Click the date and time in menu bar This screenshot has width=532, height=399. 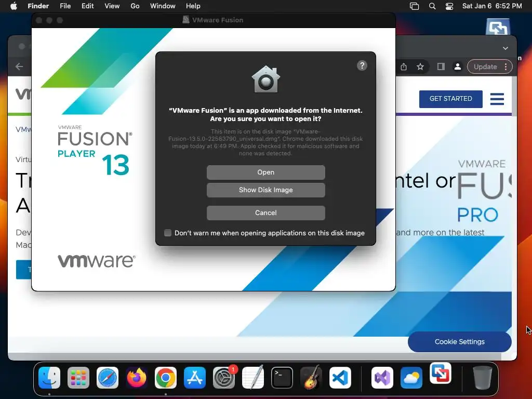point(492,6)
